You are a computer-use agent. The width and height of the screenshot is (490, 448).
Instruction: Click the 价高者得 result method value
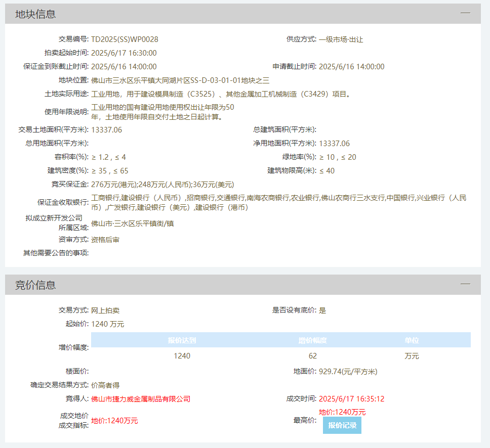coord(105,385)
